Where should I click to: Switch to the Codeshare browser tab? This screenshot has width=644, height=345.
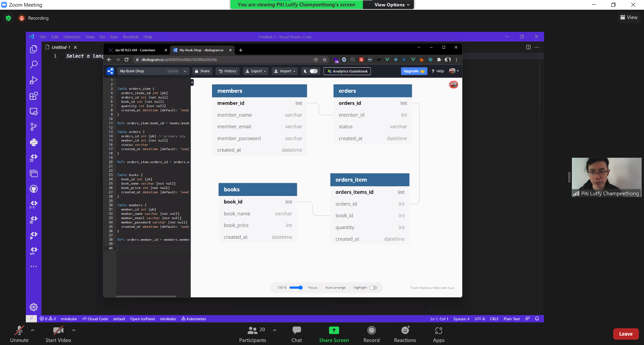[135, 50]
